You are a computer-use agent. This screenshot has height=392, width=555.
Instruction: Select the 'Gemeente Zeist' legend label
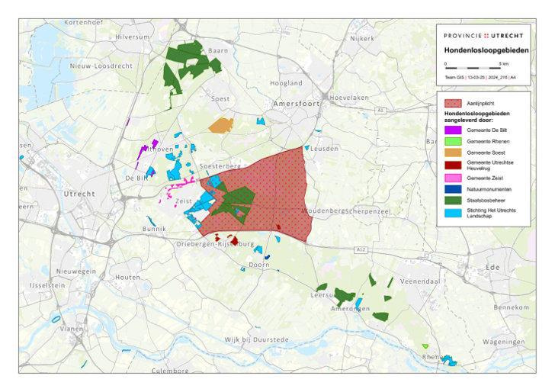coord(485,178)
